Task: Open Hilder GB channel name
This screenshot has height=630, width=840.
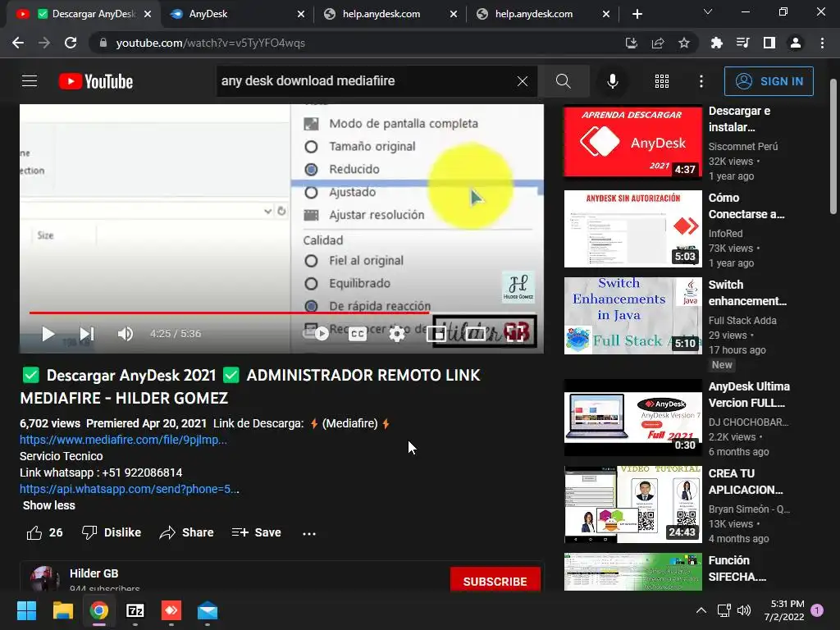Action: coord(94,573)
